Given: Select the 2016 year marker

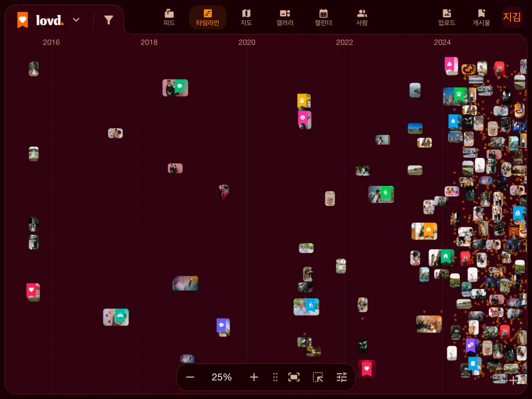Looking at the screenshot, I should point(51,43).
